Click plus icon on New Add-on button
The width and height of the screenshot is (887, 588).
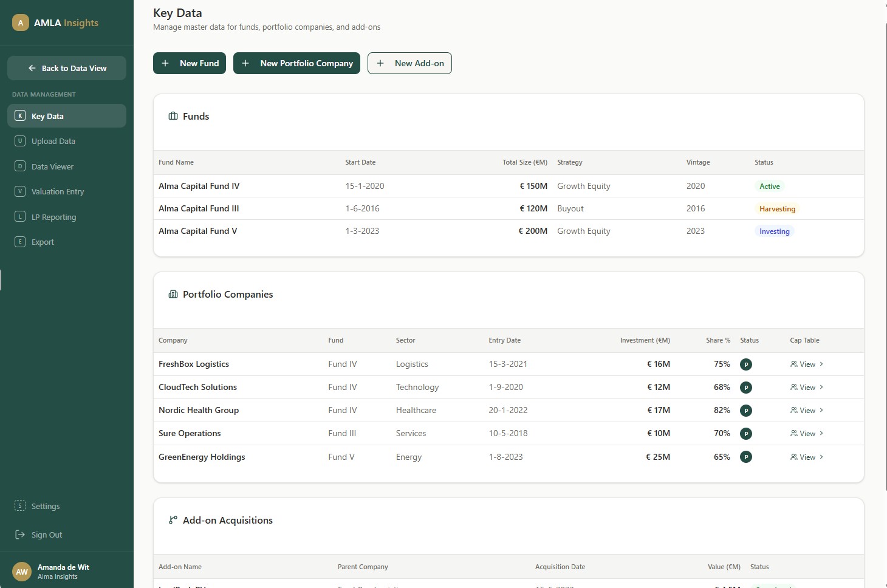click(380, 63)
